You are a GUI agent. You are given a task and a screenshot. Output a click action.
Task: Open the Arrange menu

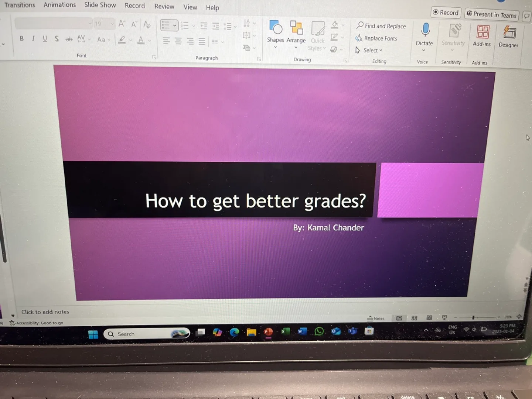click(x=296, y=35)
